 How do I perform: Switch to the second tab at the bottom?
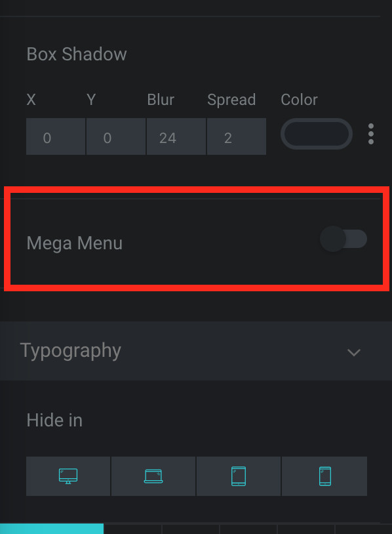132,529
